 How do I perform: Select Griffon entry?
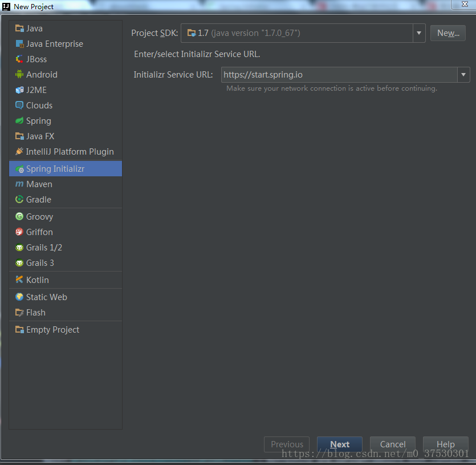(x=66, y=232)
